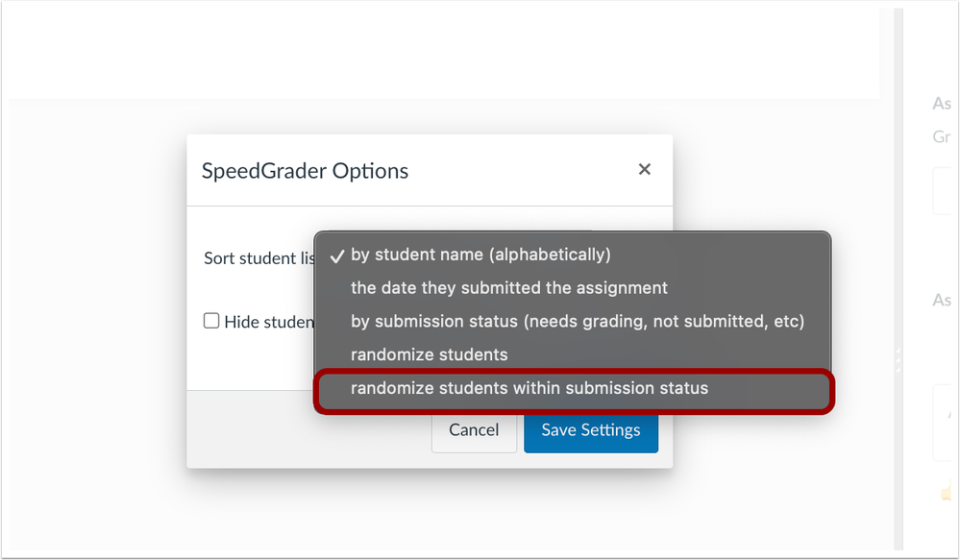This screenshot has height=560, width=960.
Task: Choose by student name (alphabetically)
Action: (480, 255)
